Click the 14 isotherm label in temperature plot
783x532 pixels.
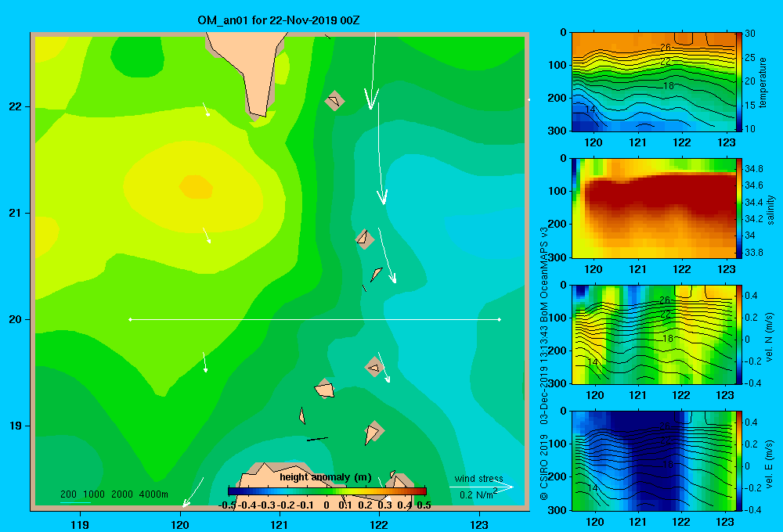tap(590, 110)
